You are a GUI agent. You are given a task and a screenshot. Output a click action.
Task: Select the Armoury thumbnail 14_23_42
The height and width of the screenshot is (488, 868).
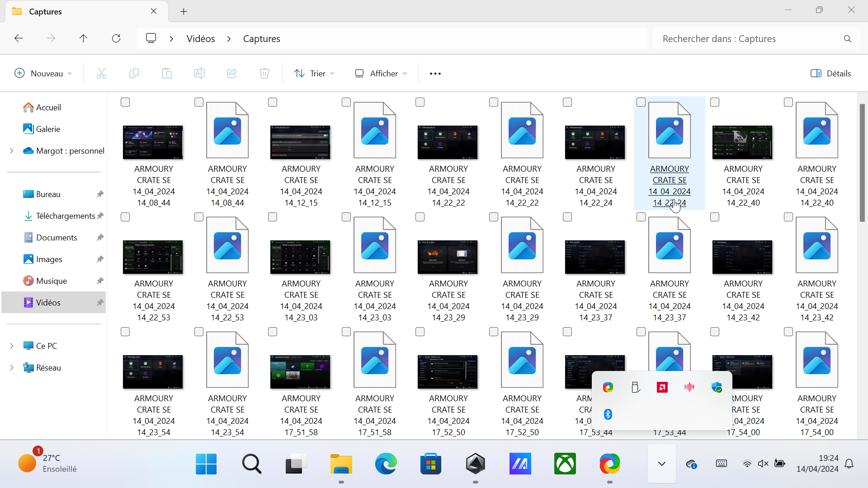(x=743, y=257)
